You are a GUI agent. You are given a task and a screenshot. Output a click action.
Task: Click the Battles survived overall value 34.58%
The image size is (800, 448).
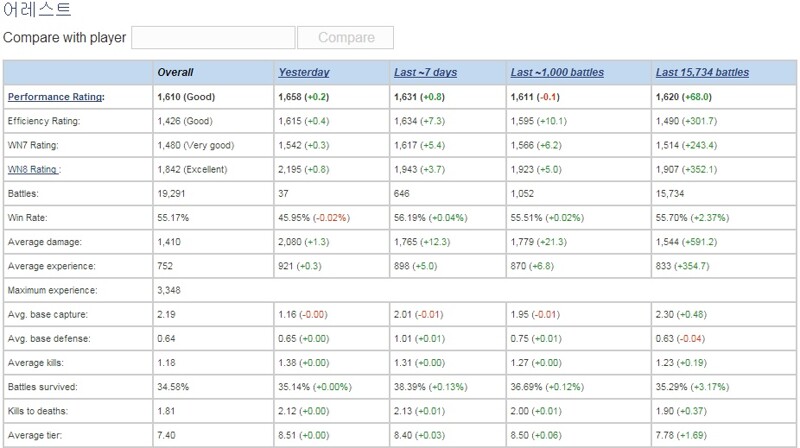pyautogui.click(x=173, y=387)
